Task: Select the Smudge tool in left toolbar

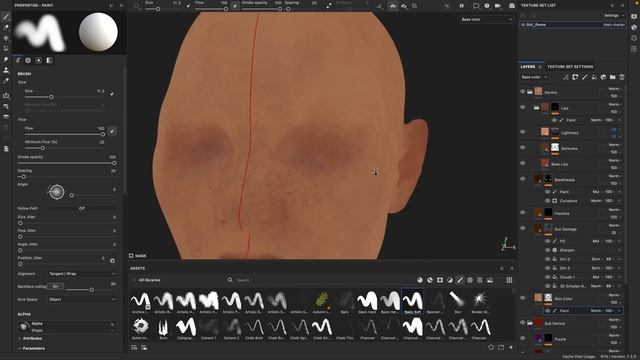Action: coord(6,60)
